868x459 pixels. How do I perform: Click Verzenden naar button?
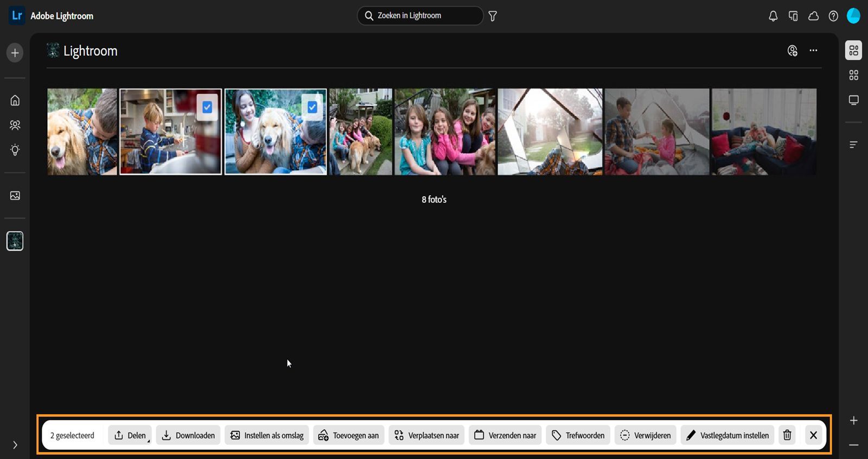coord(505,435)
